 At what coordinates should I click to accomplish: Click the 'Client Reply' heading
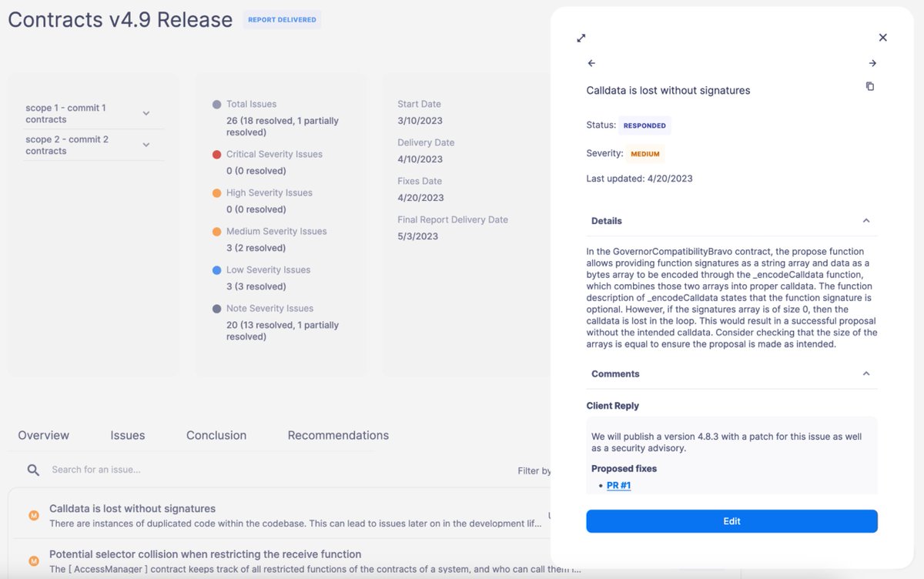(x=613, y=406)
